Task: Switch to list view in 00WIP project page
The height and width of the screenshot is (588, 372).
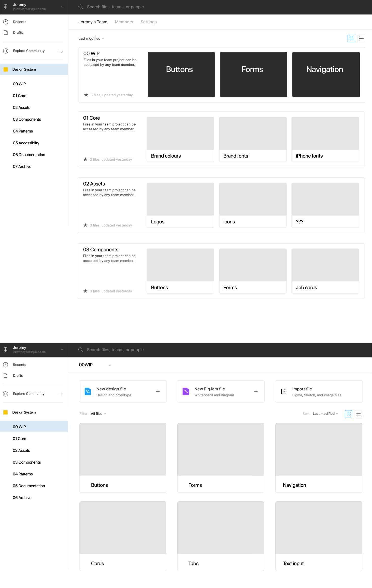Action: pos(358,414)
